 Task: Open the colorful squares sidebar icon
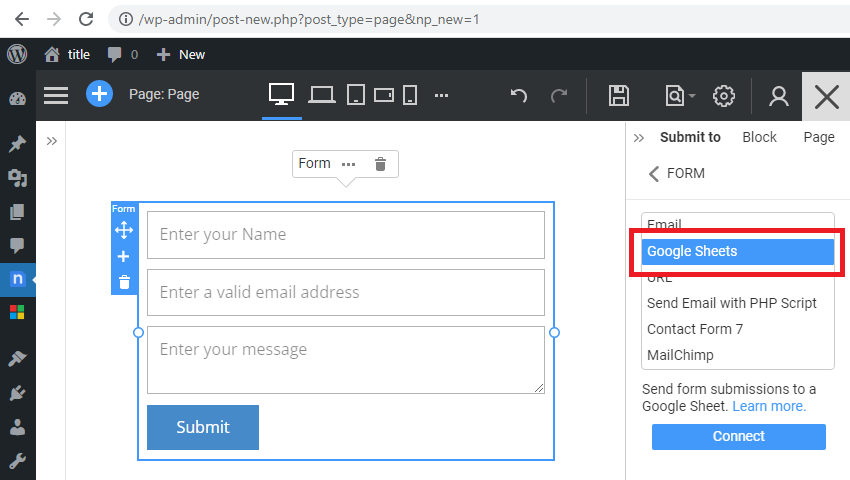17,312
